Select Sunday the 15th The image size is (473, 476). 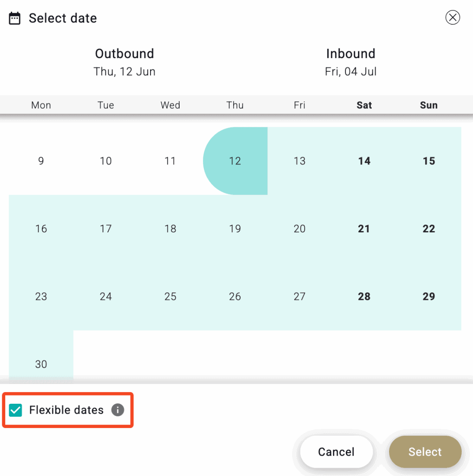429,161
